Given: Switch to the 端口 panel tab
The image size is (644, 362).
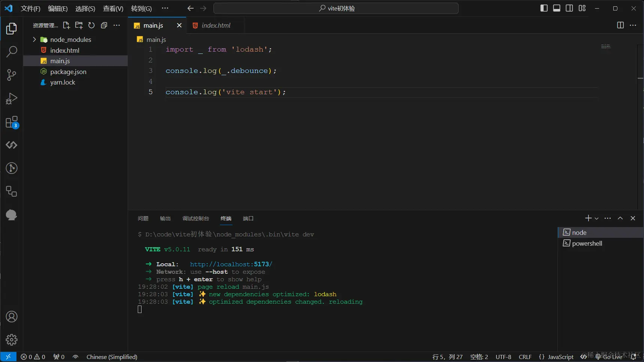Looking at the screenshot, I should click(x=248, y=218).
